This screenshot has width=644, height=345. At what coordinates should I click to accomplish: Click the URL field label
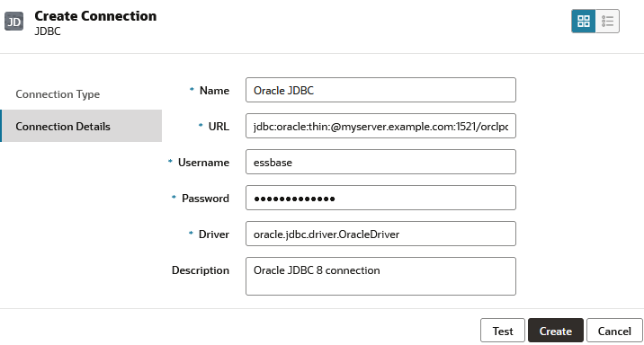219,127
